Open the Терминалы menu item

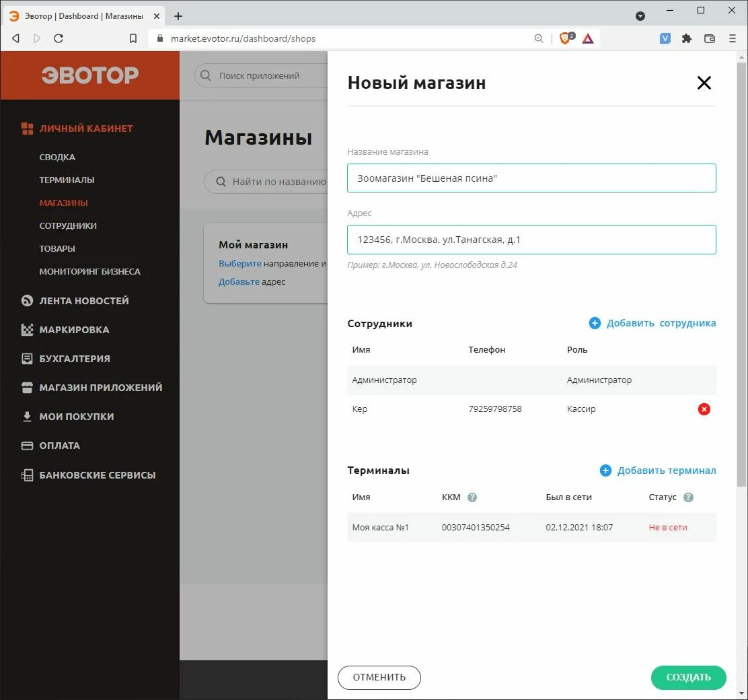[67, 180]
